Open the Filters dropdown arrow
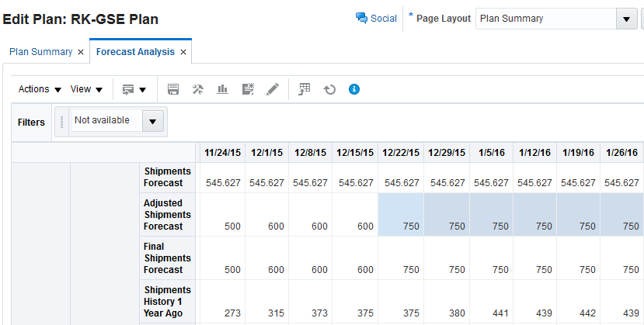Screen dimensions: 644x325 coord(155,121)
